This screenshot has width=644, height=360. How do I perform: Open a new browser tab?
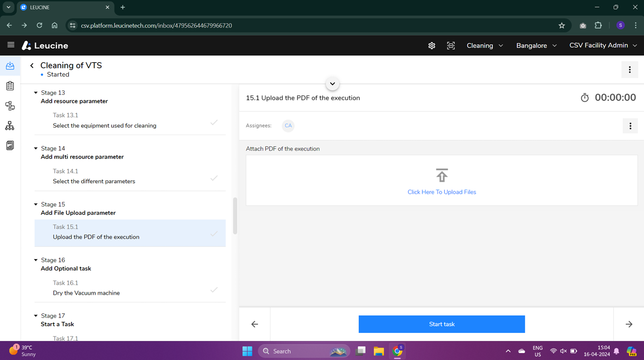123,8
